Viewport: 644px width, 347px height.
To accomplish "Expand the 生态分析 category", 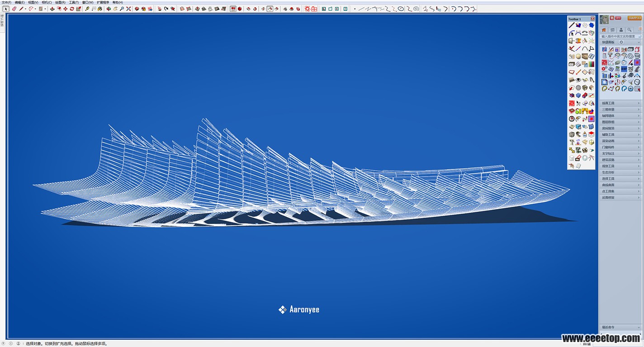I will 620,172.
